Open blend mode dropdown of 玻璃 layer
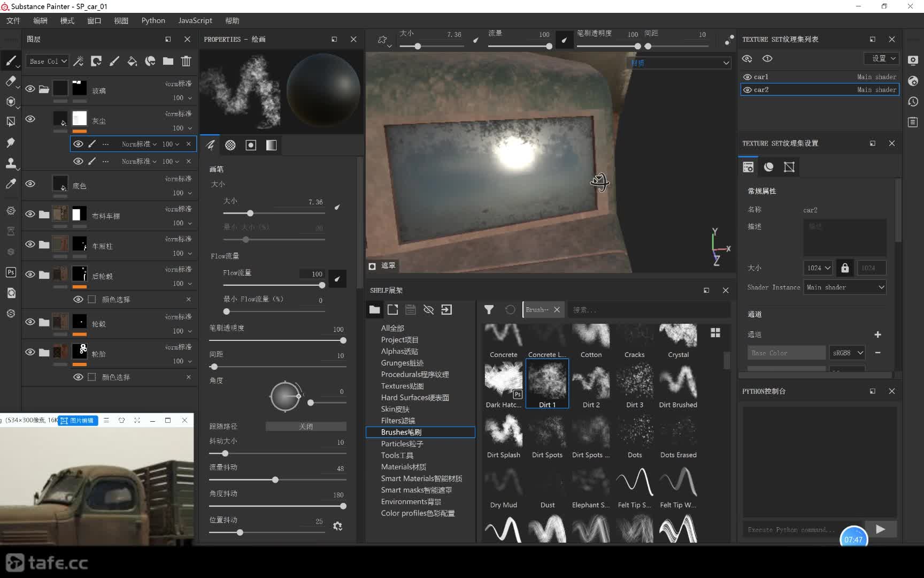Viewport: 924px width, 578px height. pos(179,83)
